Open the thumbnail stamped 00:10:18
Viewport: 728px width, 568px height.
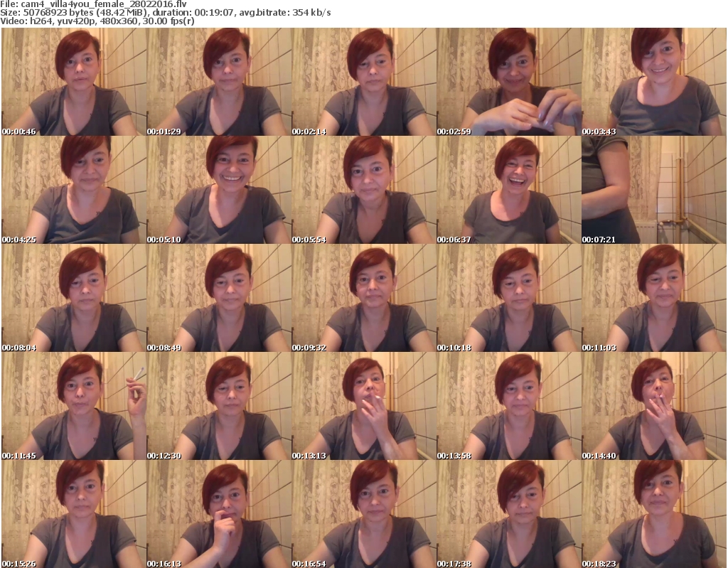click(x=509, y=298)
